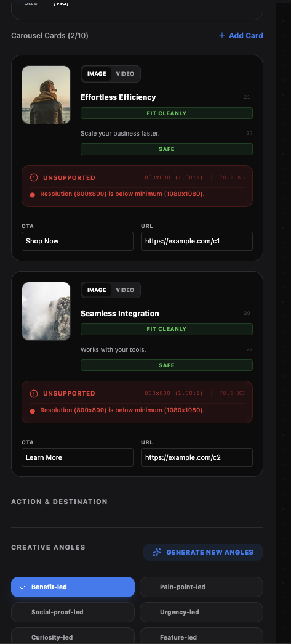
Task: Click the CREATIVE ANGLES heading
Action: point(48,547)
